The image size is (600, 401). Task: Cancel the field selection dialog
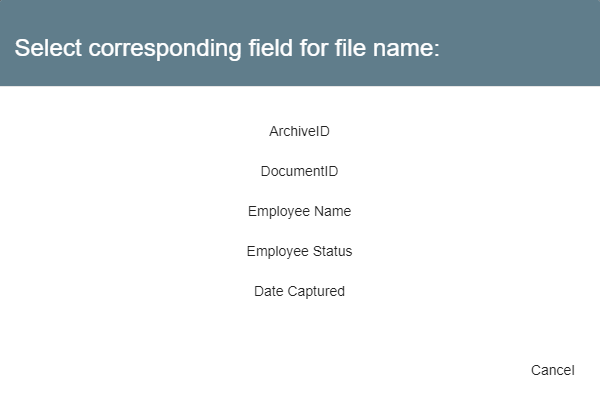[x=552, y=370]
